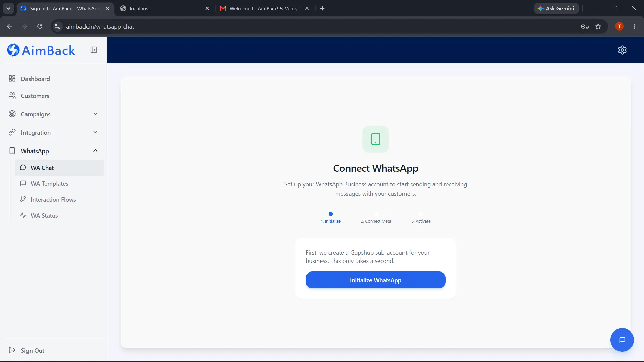This screenshot has height=362, width=644.
Task: Open the WA Templates page
Action: coord(59,183)
